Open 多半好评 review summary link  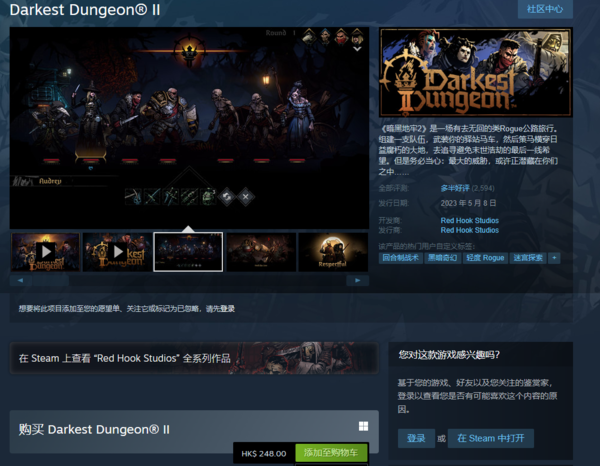(x=455, y=188)
